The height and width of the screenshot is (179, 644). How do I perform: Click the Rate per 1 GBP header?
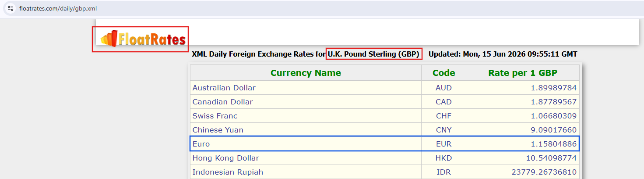(x=523, y=73)
